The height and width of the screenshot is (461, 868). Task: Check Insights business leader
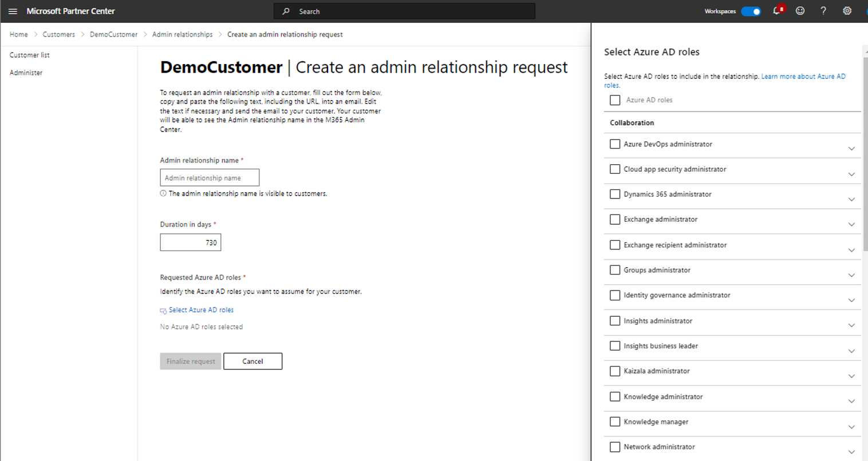(x=615, y=346)
